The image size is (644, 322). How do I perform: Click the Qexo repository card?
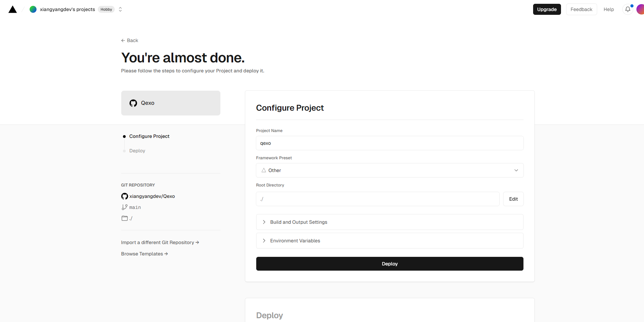pos(171,103)
